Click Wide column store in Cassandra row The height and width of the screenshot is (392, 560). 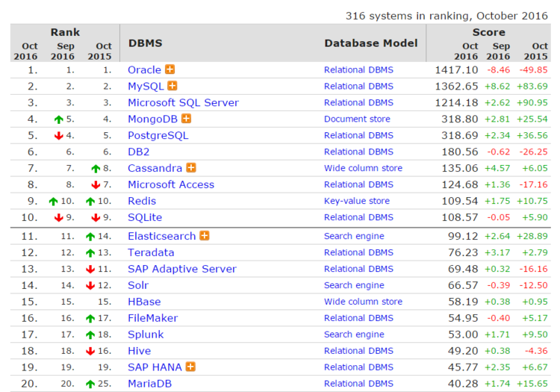363,168
